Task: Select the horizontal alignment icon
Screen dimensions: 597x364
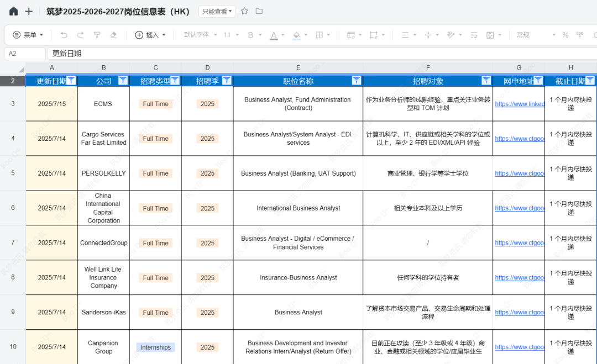Action: (405, 35)
